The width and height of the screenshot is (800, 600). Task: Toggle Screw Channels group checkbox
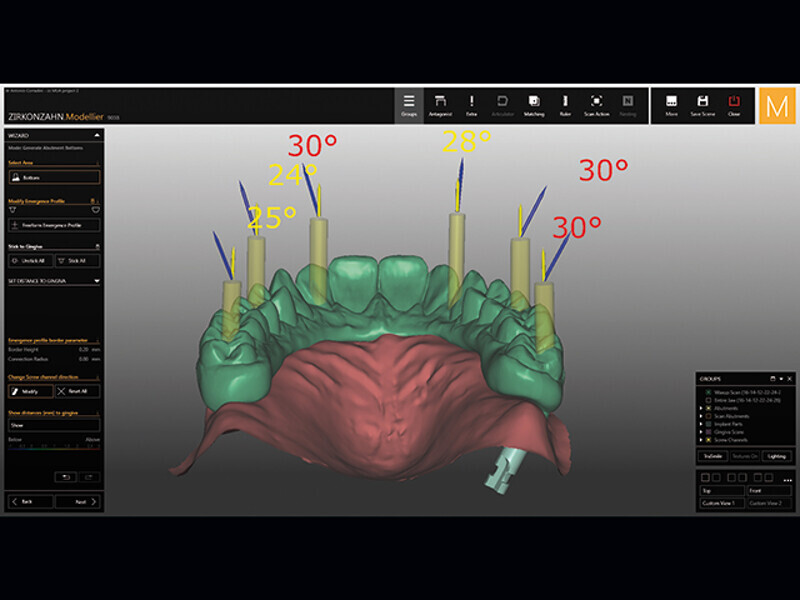tap(709, 439)
